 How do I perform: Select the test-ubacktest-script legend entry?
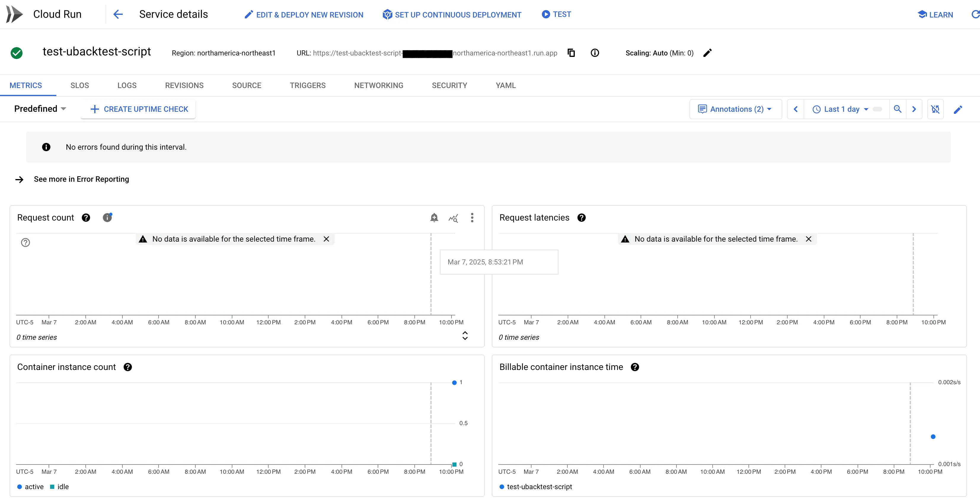point(540,487)
